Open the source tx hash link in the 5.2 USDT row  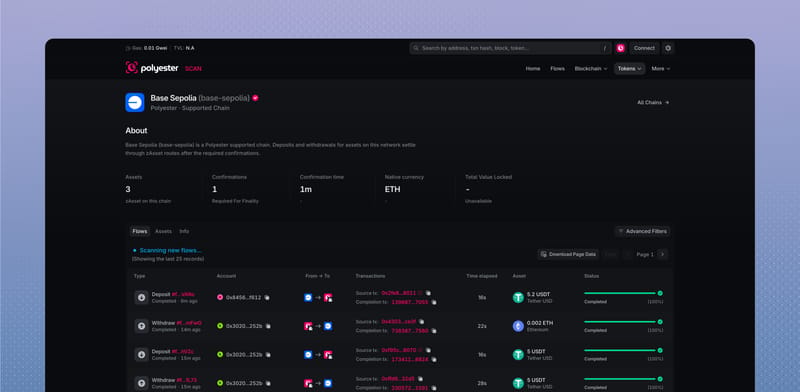click(x=398, y=293)
